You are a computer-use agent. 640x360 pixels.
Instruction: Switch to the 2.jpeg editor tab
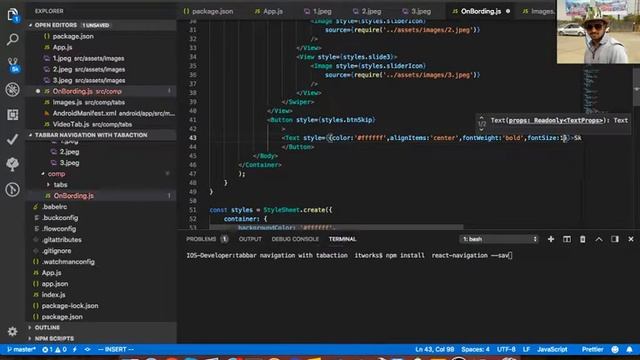click(x=367, y=11)
